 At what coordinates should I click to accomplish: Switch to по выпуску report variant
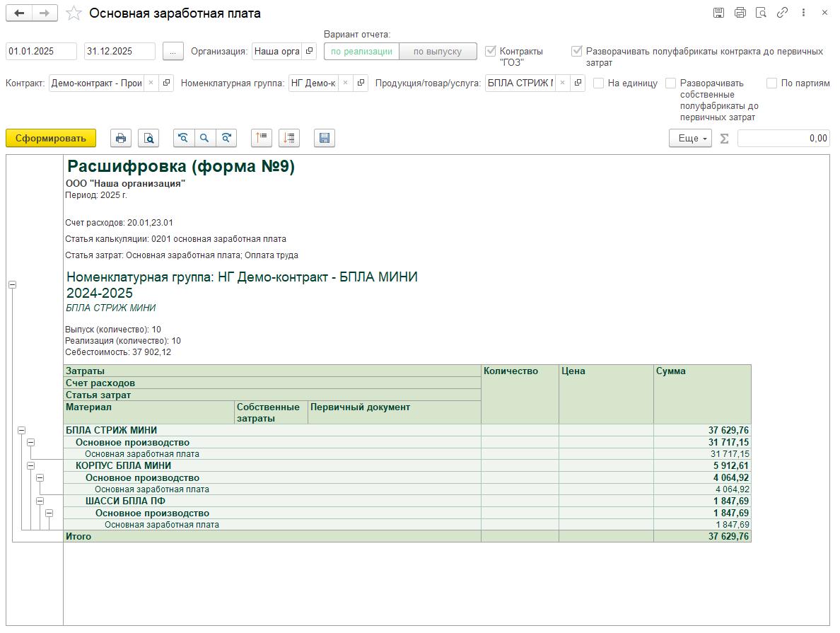438,52
